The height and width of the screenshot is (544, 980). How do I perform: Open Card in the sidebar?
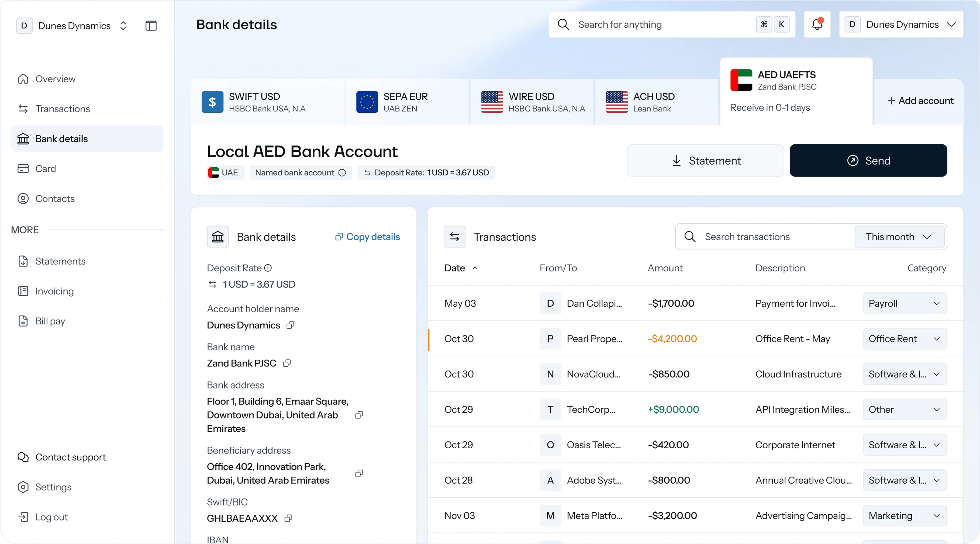pyautogui.click(x=87, y=168)
